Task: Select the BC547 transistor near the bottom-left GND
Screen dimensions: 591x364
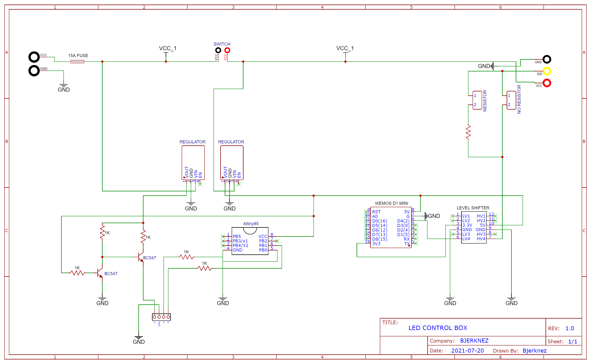Action: click(x=100, y=273)
